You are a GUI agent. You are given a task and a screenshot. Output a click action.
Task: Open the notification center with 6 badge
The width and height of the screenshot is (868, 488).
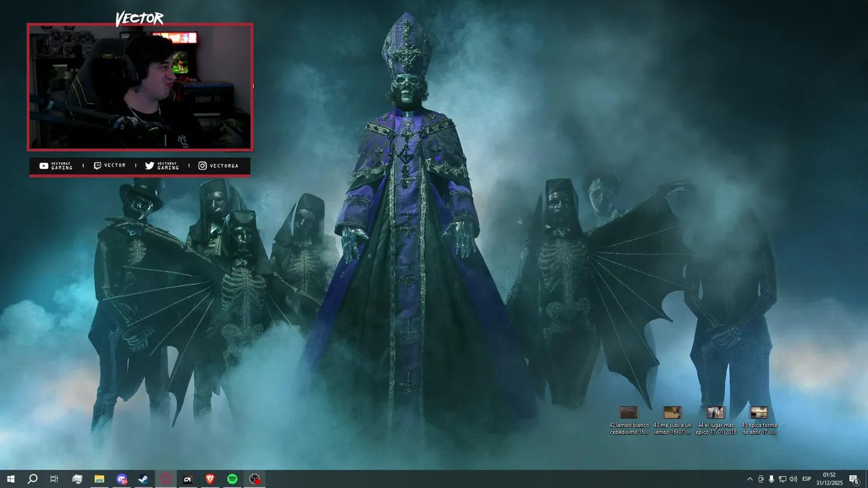point(854,479)
